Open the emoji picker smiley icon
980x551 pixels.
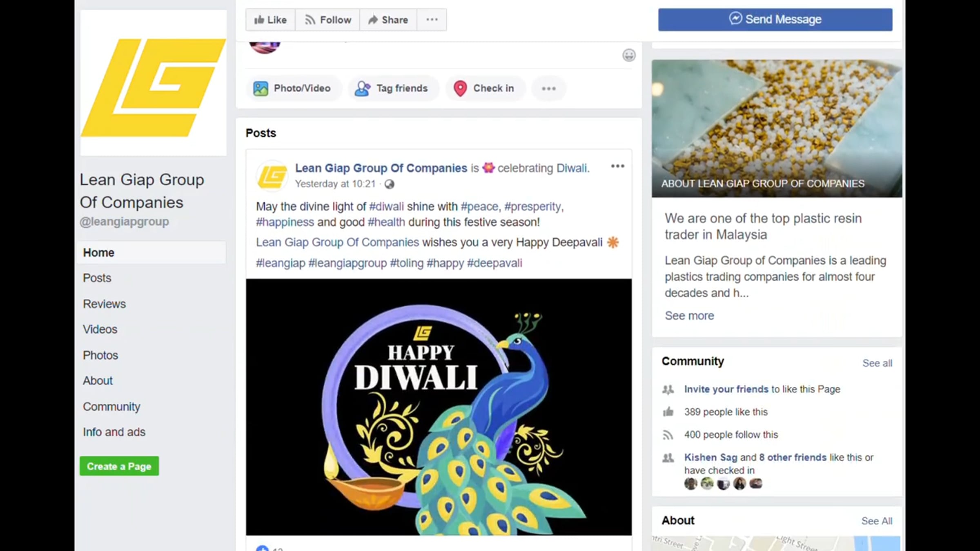click(629, 55)
